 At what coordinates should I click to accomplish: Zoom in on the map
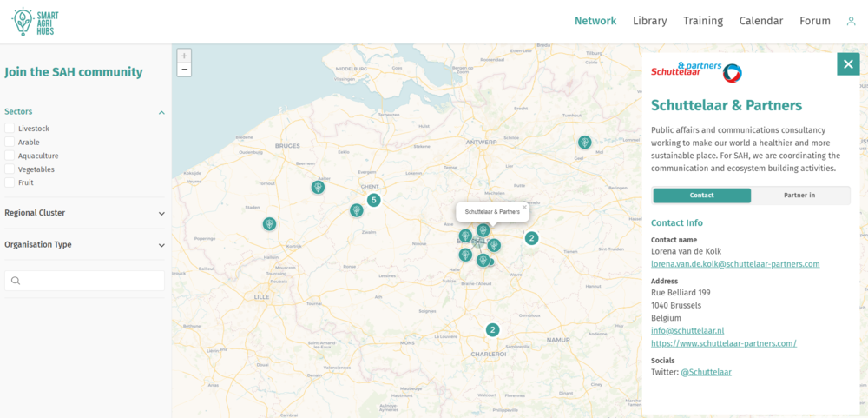tap(184, 56)
